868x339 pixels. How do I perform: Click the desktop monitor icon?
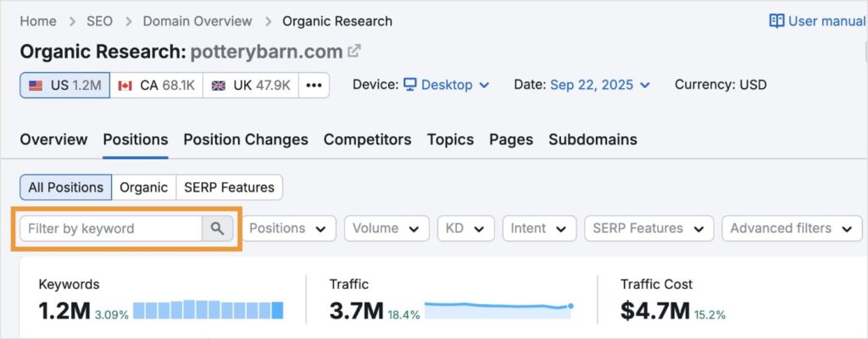(x=409, y=85)
